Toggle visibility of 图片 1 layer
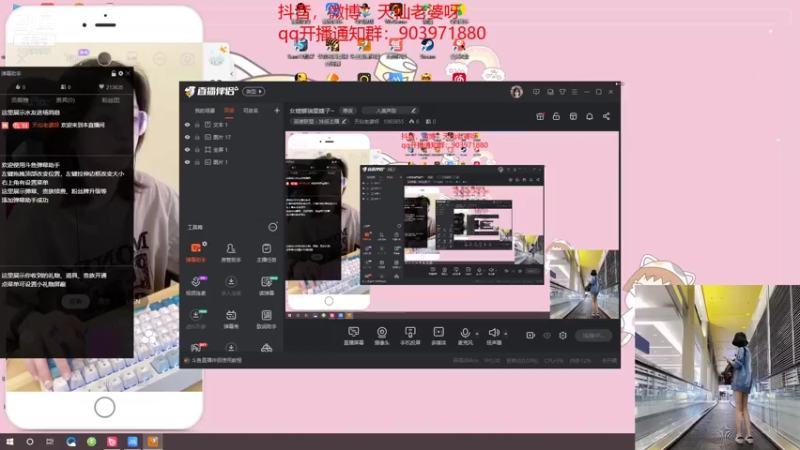This screenshot has height=450, width=800. 187,162
